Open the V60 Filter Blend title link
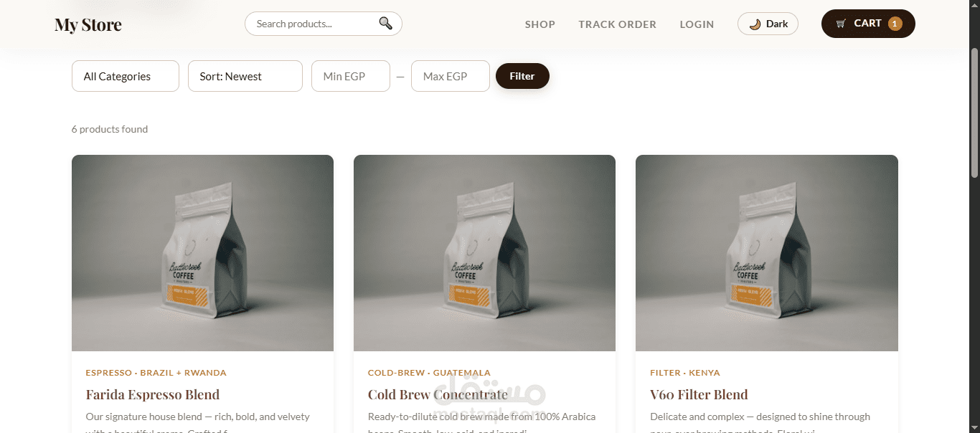This screenshot has width=980, height=433. 699,394
